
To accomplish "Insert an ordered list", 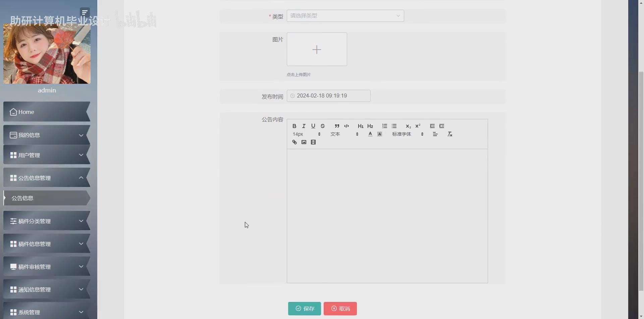I will pos(384,126).
